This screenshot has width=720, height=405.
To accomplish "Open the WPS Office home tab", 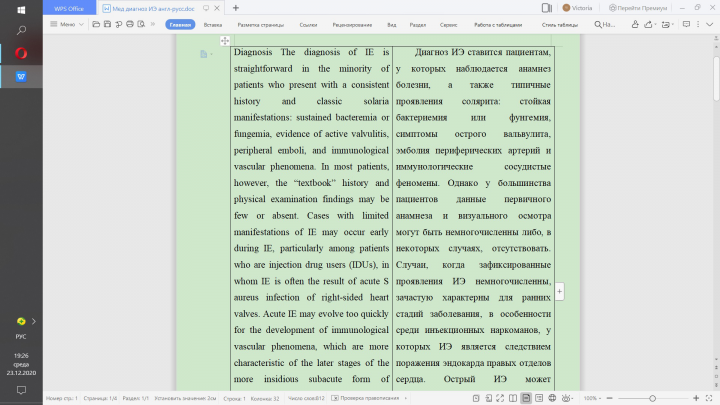I will [69, 8].
